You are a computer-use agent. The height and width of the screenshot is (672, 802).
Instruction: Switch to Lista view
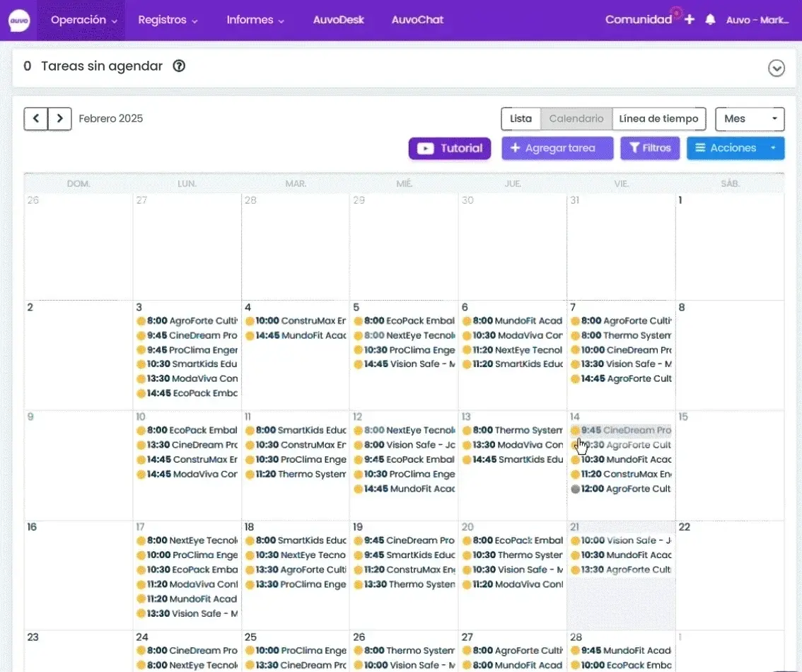[x=521, y=119]
